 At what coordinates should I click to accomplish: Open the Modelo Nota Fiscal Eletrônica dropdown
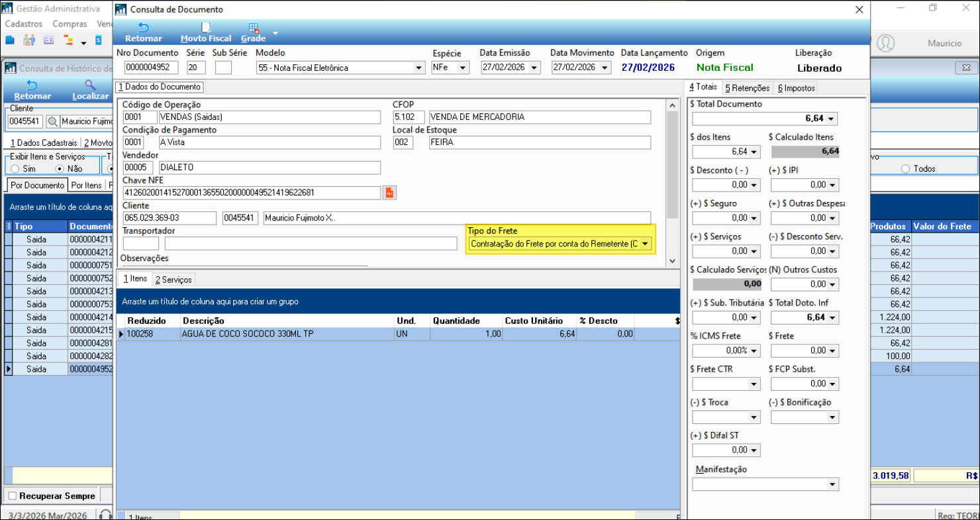(418, 68)
